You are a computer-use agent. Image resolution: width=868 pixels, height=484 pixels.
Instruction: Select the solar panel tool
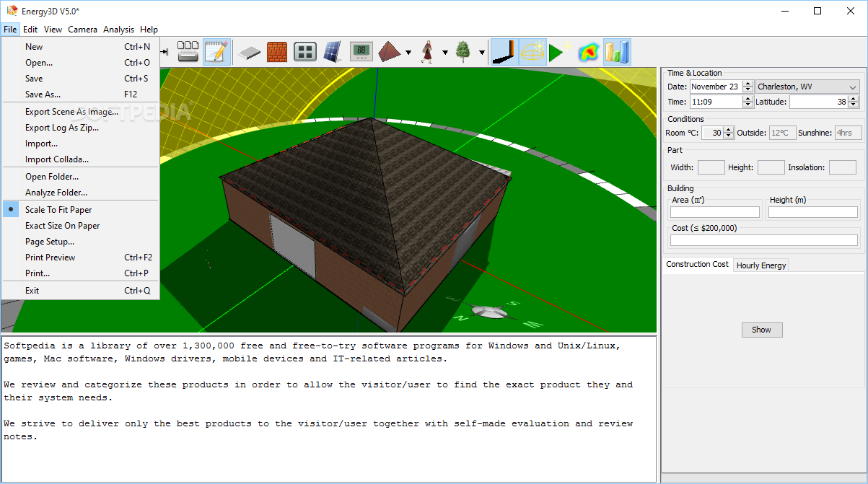333,51
